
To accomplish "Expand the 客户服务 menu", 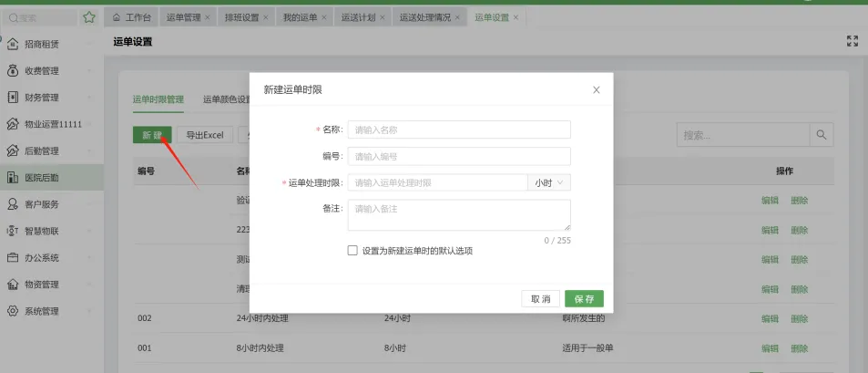I will pyautogui.click(x=89, y=204).
